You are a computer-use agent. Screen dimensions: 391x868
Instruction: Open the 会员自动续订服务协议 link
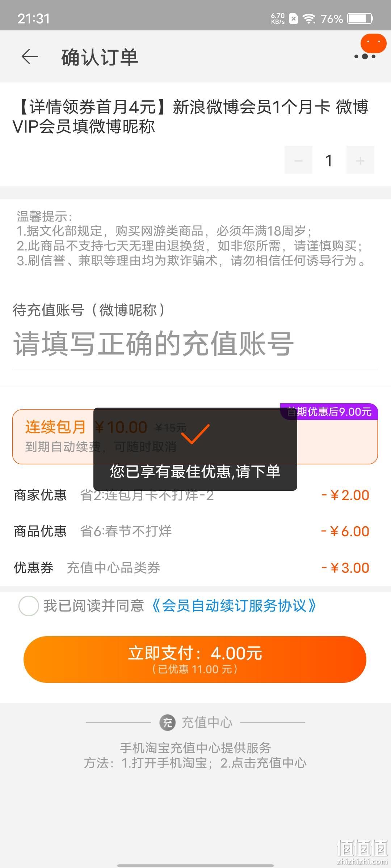234,606
